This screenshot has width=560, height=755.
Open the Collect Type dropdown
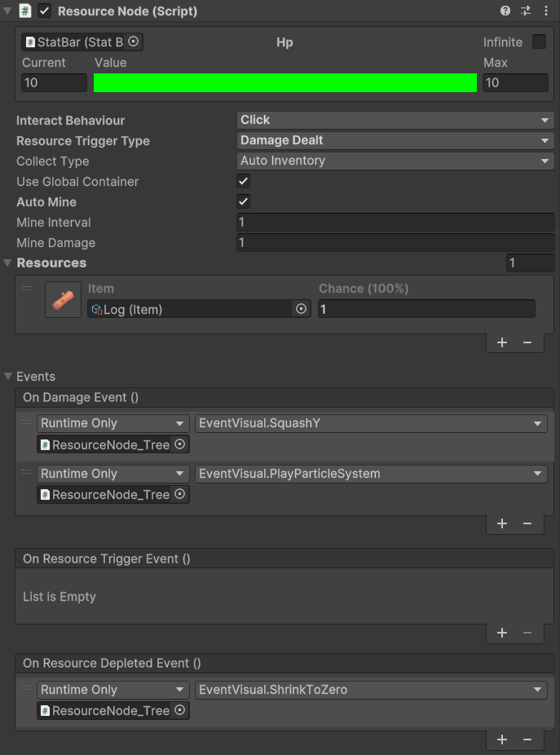point(395,161)
